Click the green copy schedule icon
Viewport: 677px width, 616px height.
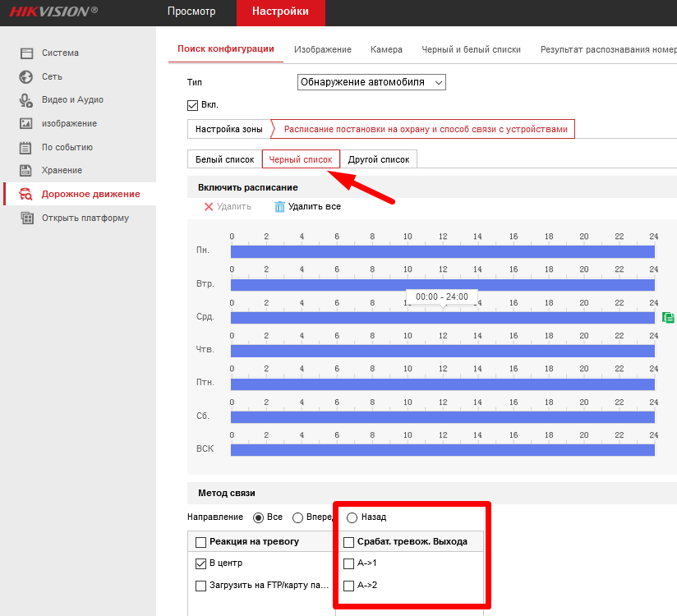pos(668,318)
